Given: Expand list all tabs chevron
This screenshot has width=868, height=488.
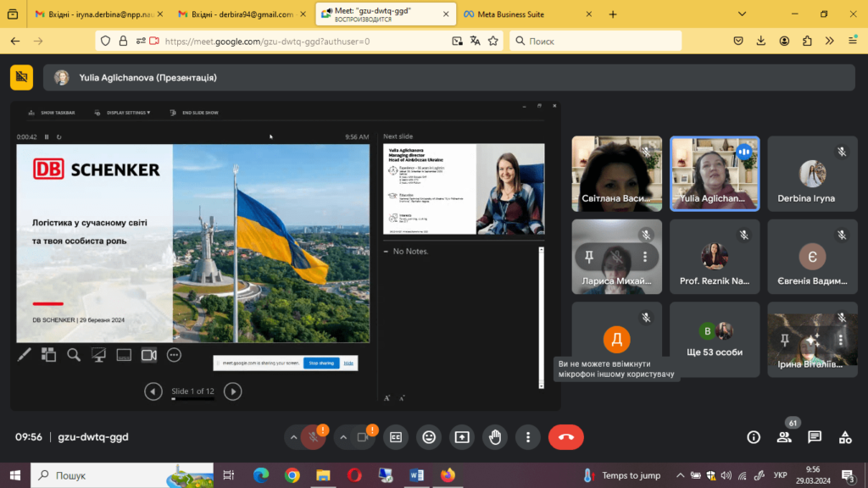Looking at the screenshot, I should pos(743,14).
